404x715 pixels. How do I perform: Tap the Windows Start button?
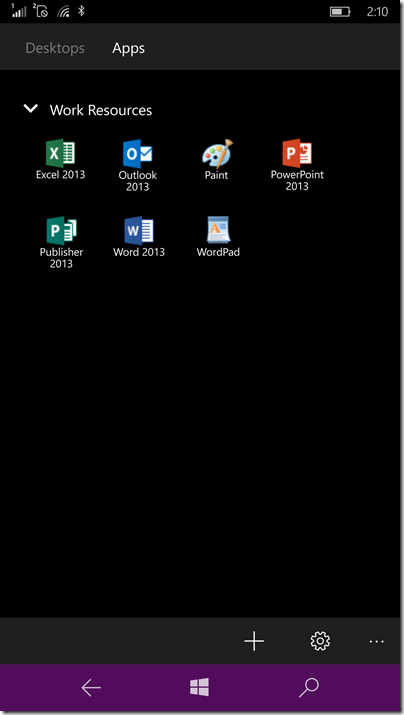199,687
